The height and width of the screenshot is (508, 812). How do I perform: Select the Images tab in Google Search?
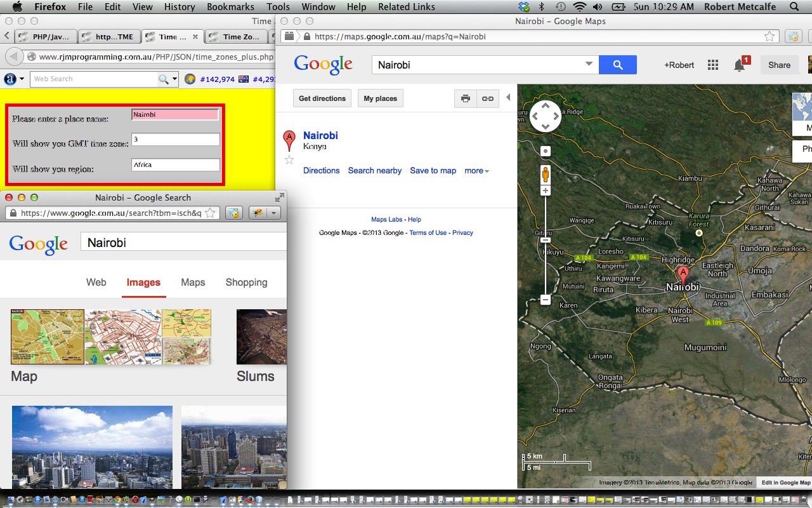143,283
